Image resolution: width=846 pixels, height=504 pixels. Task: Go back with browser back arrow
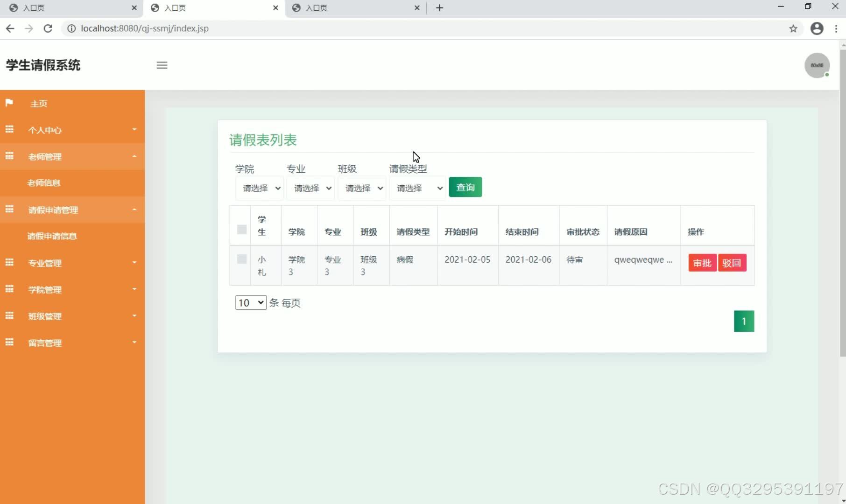(10, 28)
